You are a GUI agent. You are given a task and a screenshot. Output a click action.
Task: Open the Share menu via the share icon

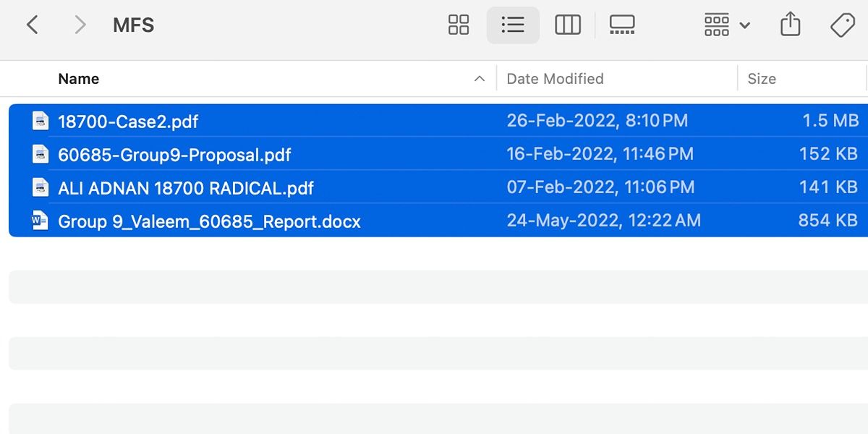pos(790,24)
